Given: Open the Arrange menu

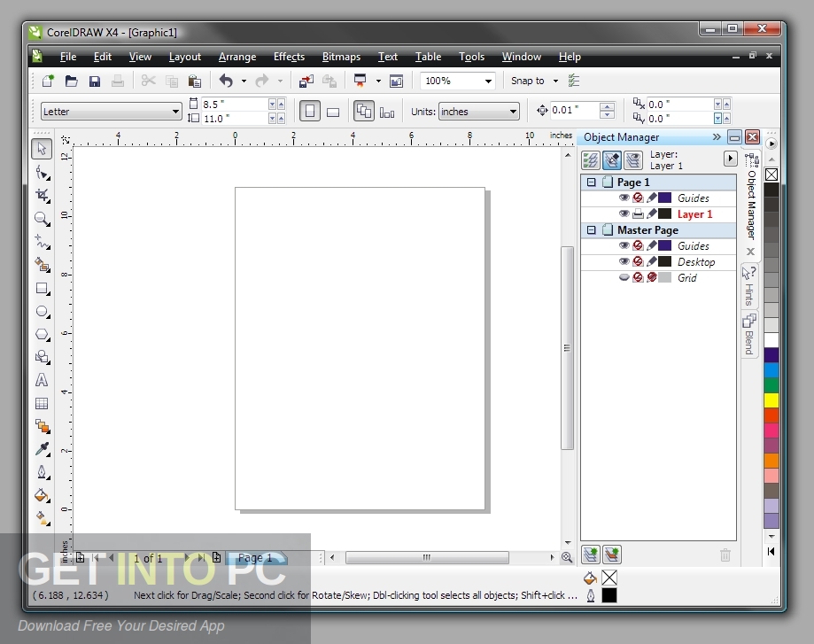Looking at the screenshot, I should [x=237, y=57].
